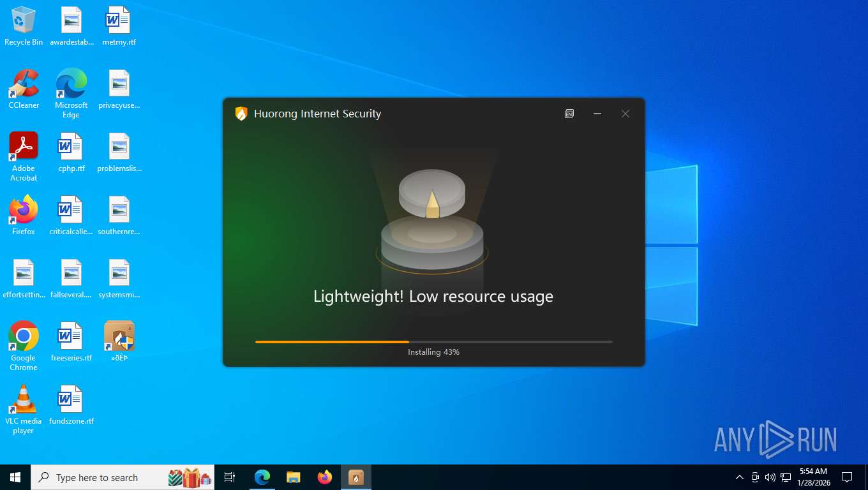868x490 pixels.
Task: Click the camera/meet now tray icon
Action: [x=755, y=477]
